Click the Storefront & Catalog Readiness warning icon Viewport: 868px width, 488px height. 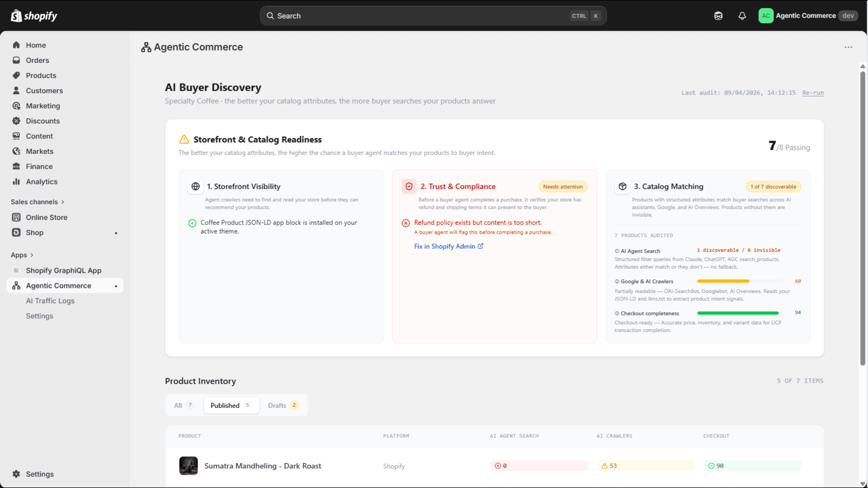click(x=184, y=139)
